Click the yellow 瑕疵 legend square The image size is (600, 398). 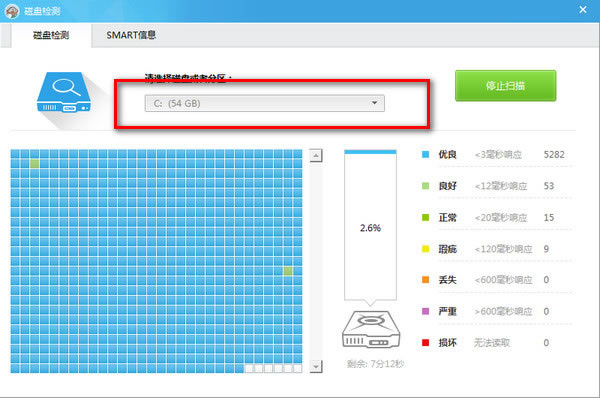tap(425, 249)
